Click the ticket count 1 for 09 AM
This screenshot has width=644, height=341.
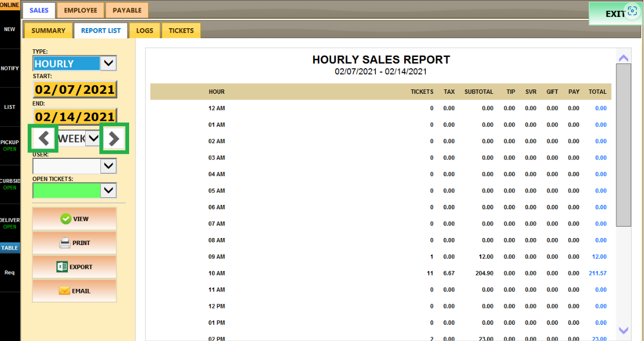(x=432, y=257)
